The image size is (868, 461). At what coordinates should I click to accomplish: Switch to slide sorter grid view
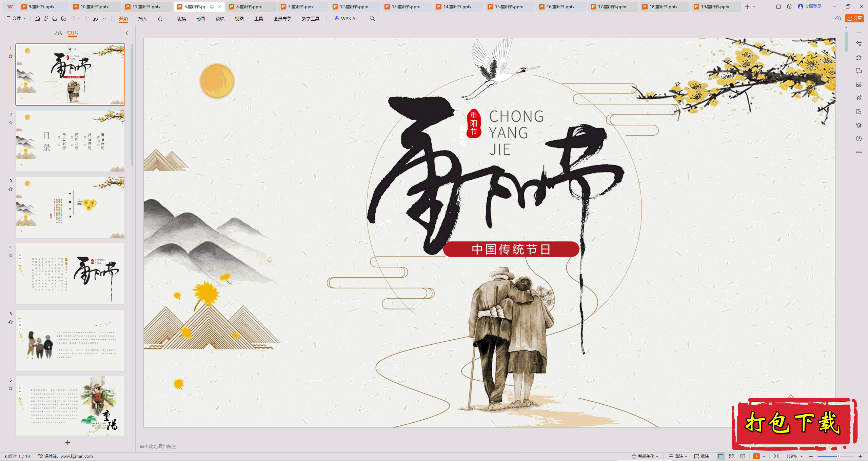(x=732, y=456)
